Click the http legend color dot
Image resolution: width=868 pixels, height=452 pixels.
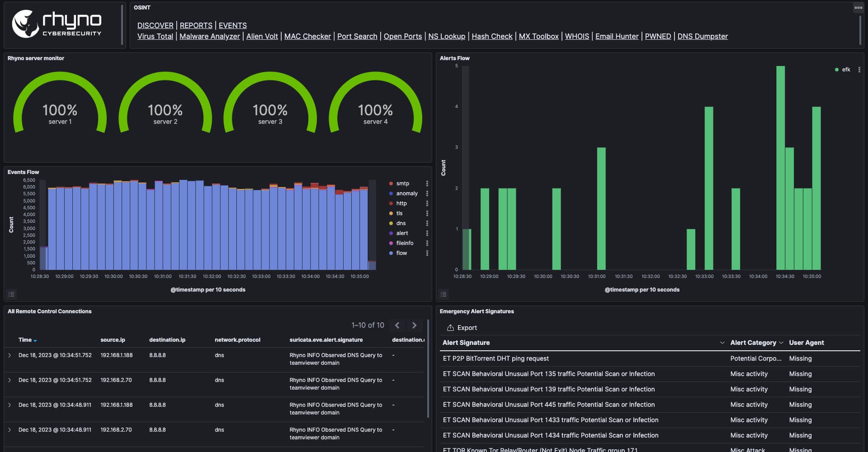(x=391, y=203)
